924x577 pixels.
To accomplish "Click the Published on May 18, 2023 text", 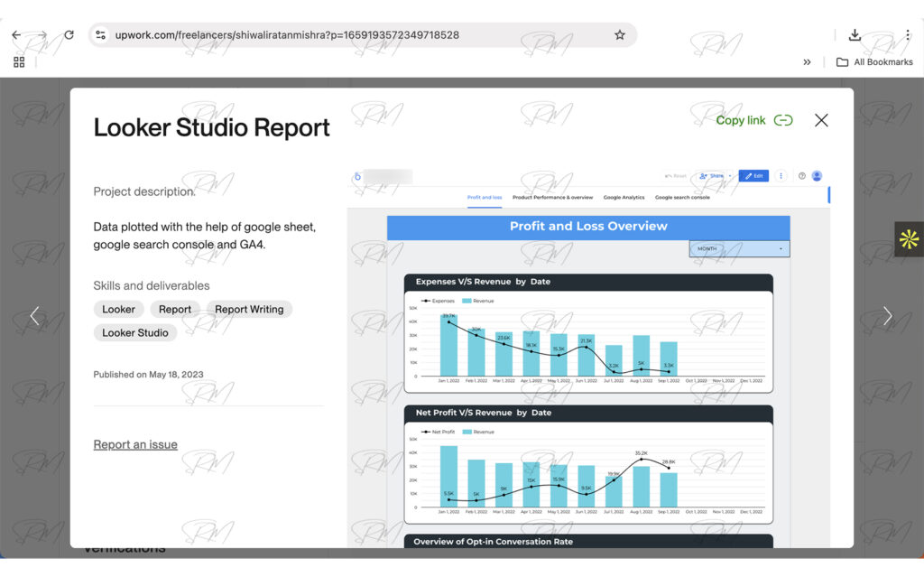I will [x=148, y=375].
